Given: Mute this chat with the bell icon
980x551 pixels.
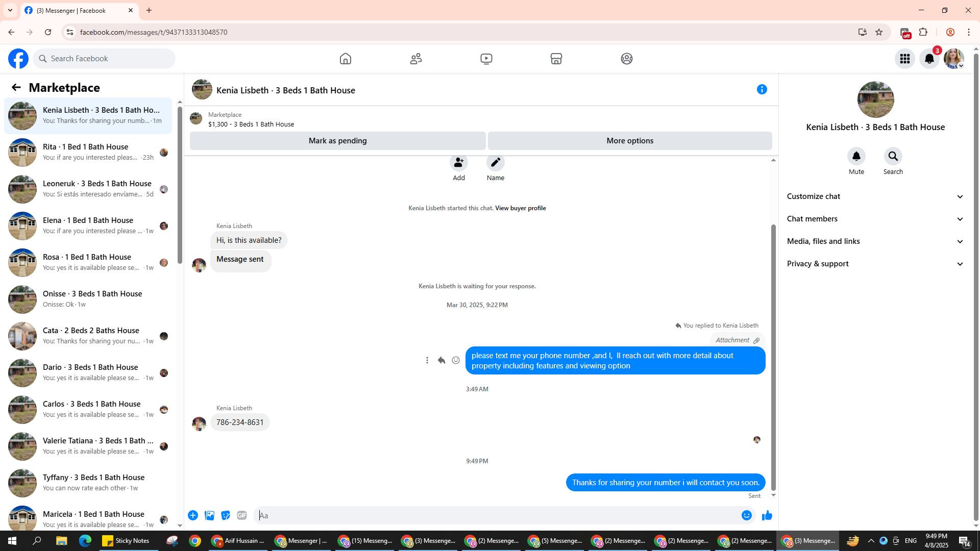Looking at the screenshot, I should coord(856,157).
